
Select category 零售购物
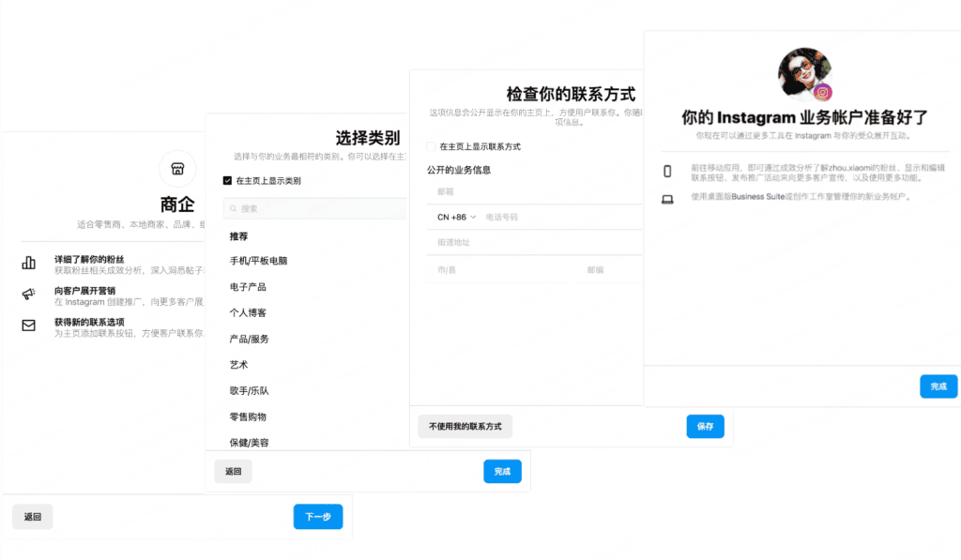pyautogui.click(x=248, y=417)
